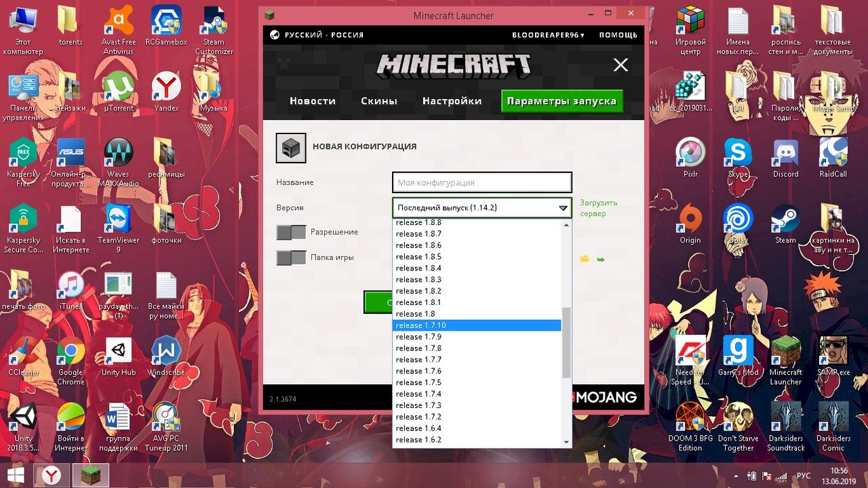Select Параметры запуска tab

pos(561,101)
